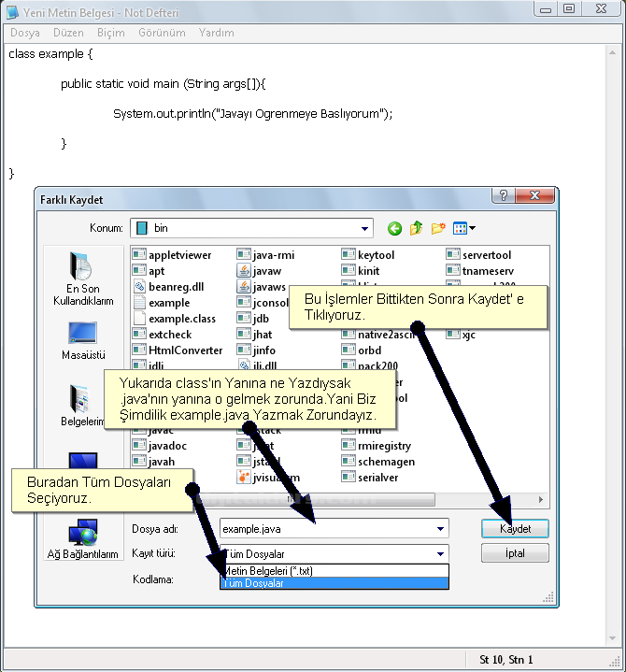Open the Biçim menu
Viewport: 626px width, 672px height.
click(x=111, y=33)
